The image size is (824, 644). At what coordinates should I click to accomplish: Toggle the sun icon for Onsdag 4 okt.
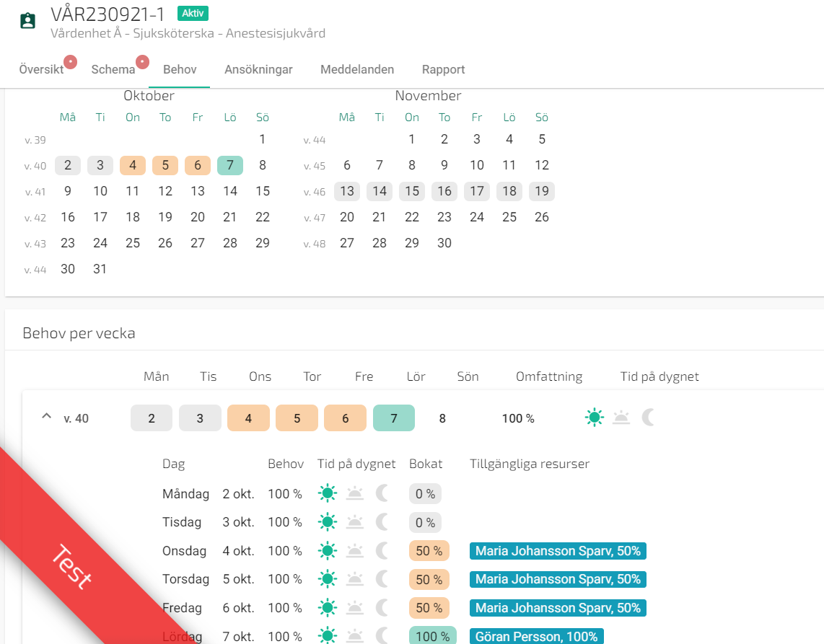[328, 550]
